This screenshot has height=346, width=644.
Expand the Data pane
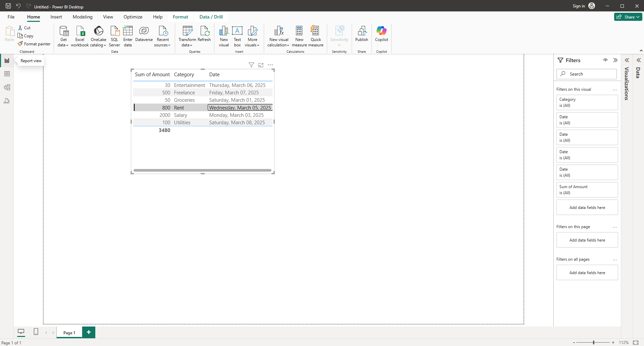(x=638, y=60)
